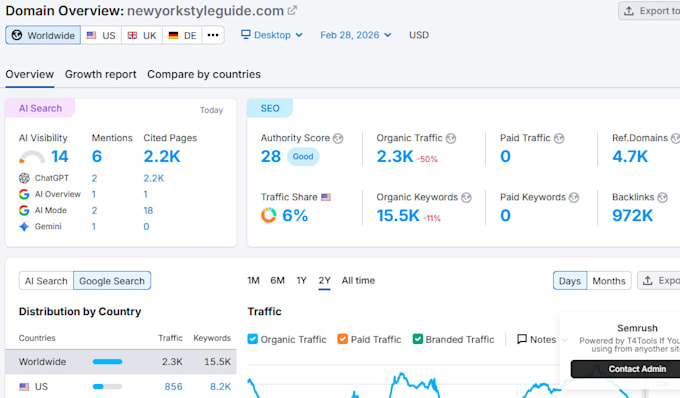The height and width of the screenshot is (398, 680).
Task: Select the Worldwide globe database button
Action: tap(43, 35)
